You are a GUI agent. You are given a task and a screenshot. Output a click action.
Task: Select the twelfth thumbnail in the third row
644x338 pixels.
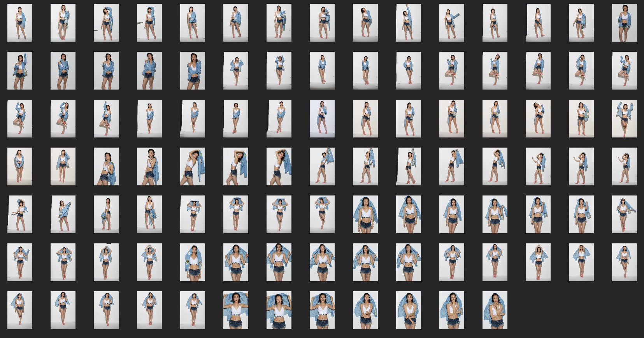(495, 119)
